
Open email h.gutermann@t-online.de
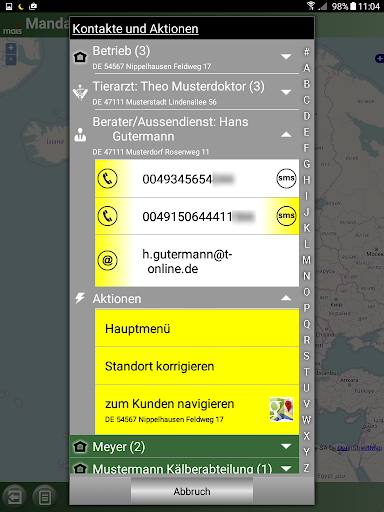click(187, 261)
